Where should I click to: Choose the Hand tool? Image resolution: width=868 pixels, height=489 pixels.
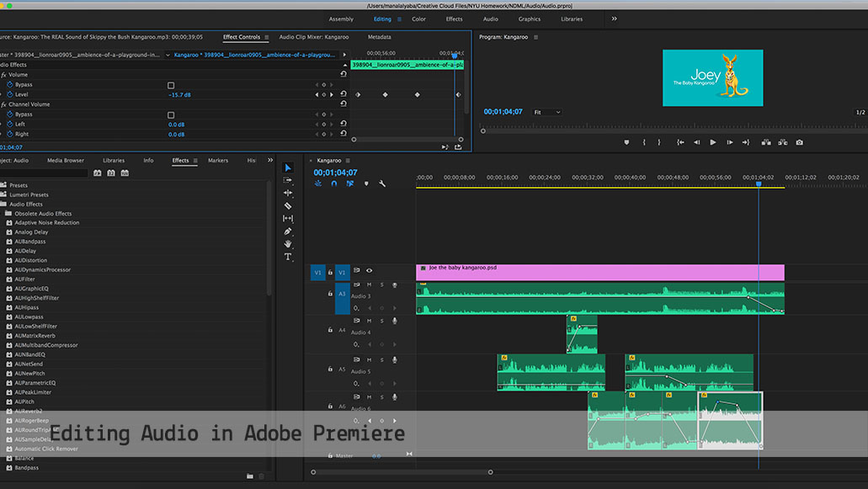tap(288, 243)
